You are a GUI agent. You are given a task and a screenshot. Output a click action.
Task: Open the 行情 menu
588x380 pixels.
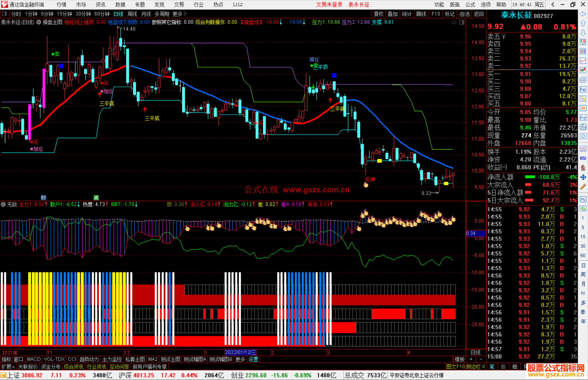point(61,5)
